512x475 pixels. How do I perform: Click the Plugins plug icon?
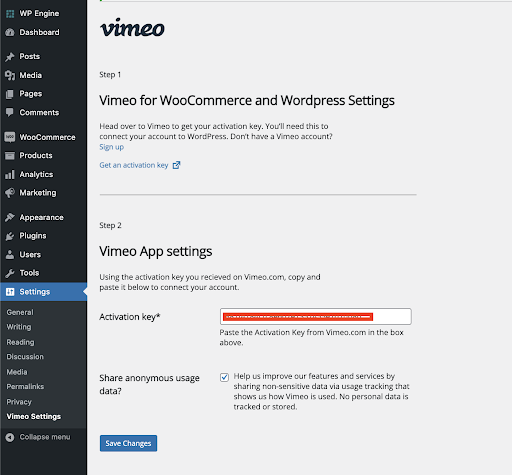(x=10, y=236)
